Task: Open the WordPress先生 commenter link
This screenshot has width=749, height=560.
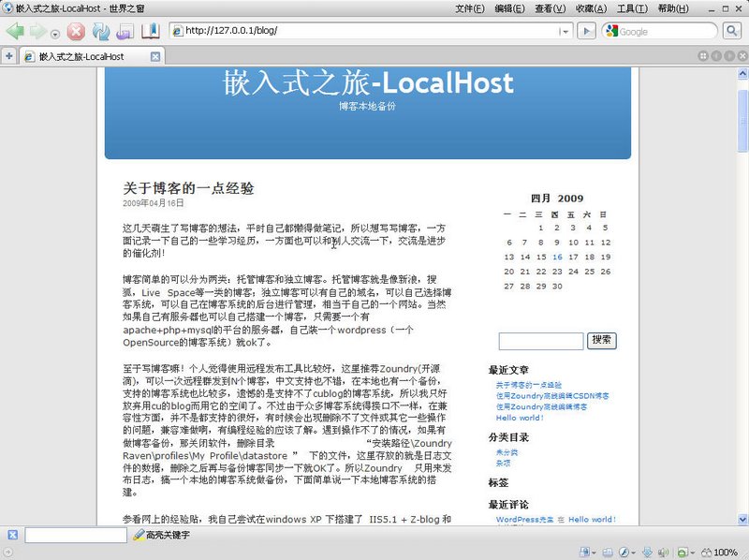Action: 524,520
